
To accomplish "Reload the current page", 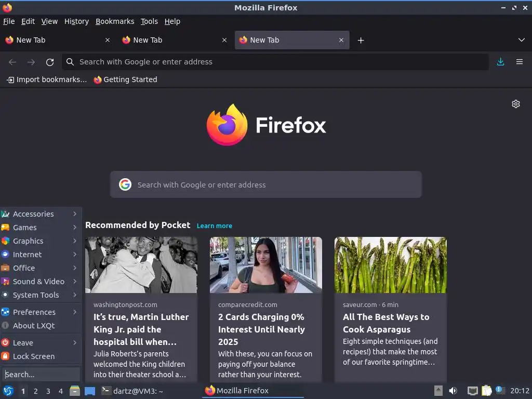I will [x=50, y=62].
